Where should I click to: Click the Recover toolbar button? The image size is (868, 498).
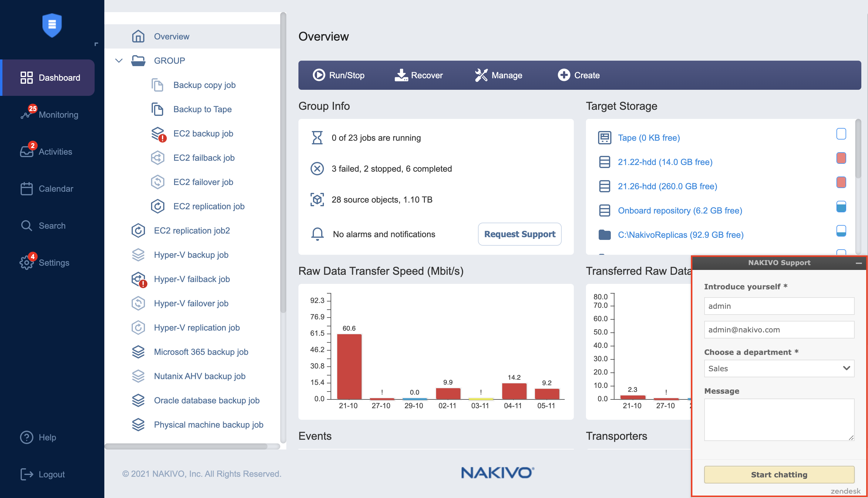click(418, 75)
